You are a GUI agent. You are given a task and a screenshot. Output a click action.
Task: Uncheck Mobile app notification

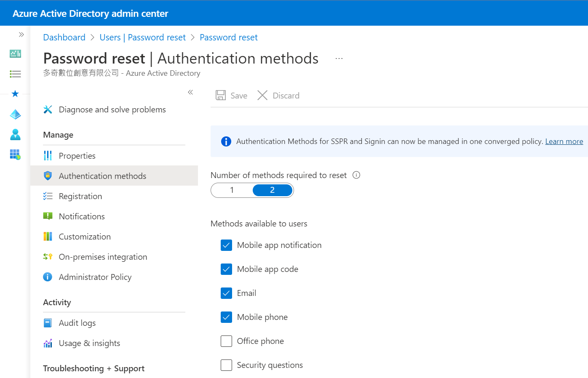tap(226, 245)
